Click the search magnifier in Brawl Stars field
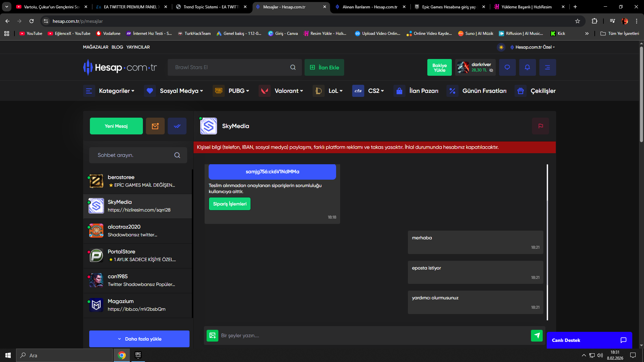Viewport: 644px width, 362px height. (x=293, y=67)
